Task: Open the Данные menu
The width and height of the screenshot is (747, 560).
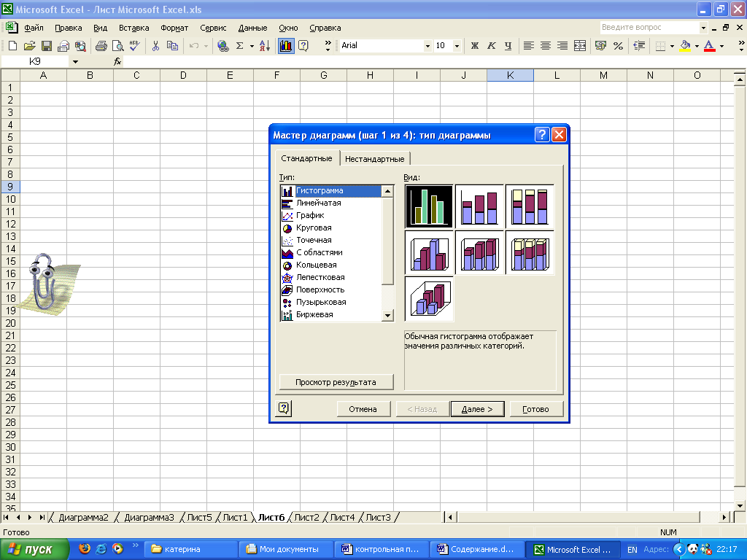Action: [x=252, y=28]
